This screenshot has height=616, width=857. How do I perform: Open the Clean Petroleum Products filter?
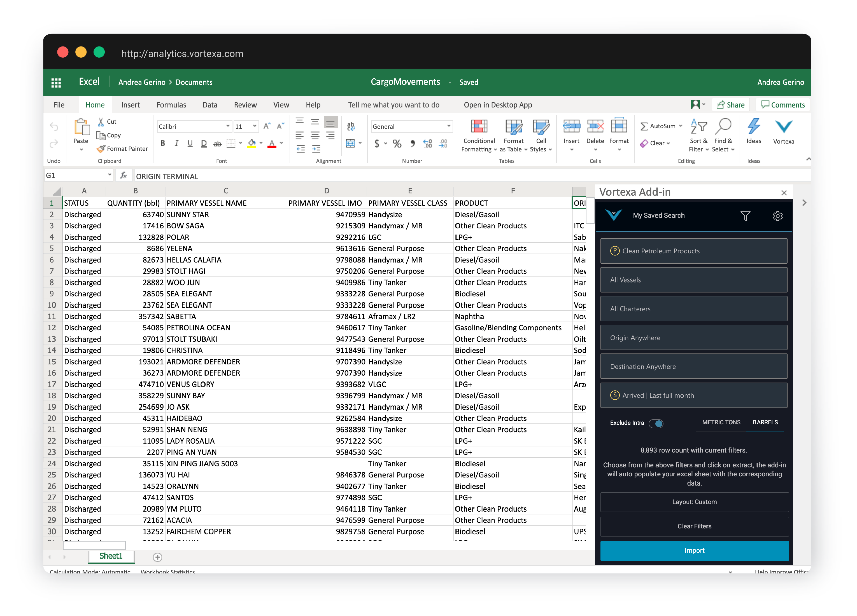click(x=693, y=251)
